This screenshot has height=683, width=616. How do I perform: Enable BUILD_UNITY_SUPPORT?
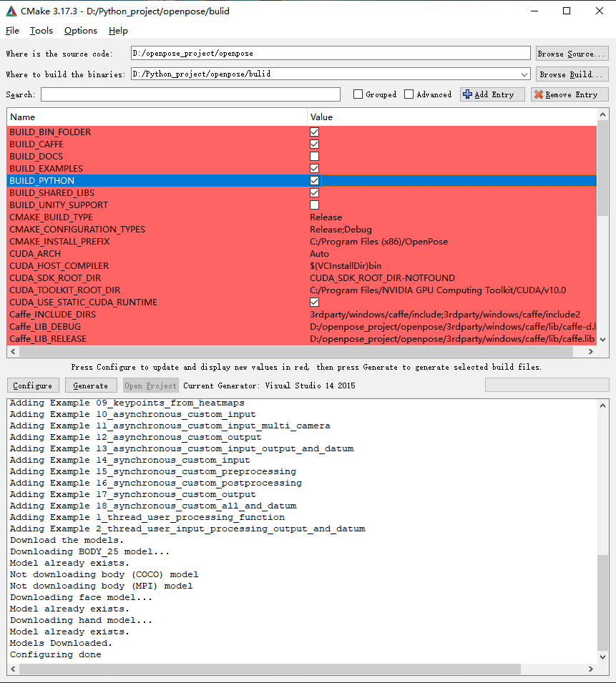(314, 205)
